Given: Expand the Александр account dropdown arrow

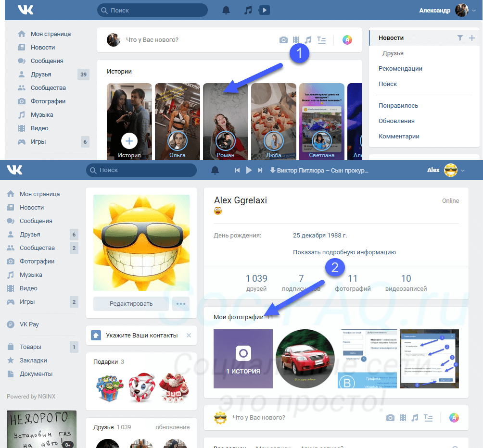Looking at the screenshot, I should (x=474, y=11).
